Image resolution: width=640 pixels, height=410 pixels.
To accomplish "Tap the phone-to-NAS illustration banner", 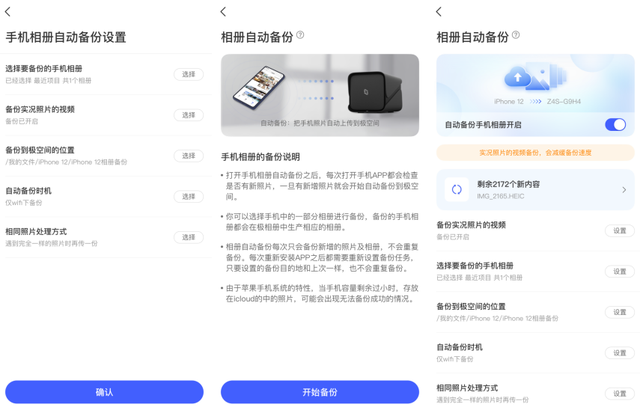I will 320,95.
